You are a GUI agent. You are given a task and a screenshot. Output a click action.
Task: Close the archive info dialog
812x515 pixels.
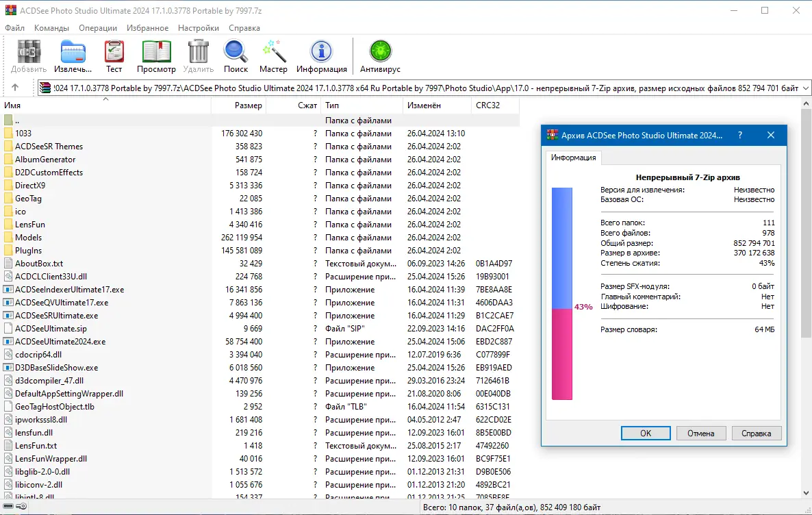click(x=770, y=135)
